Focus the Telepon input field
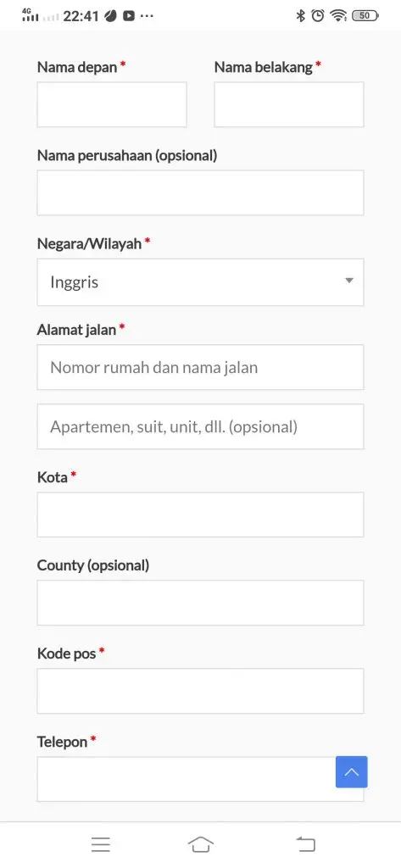Screen dimensions: 401x868 pyautogui.click(x=187, y=779)
